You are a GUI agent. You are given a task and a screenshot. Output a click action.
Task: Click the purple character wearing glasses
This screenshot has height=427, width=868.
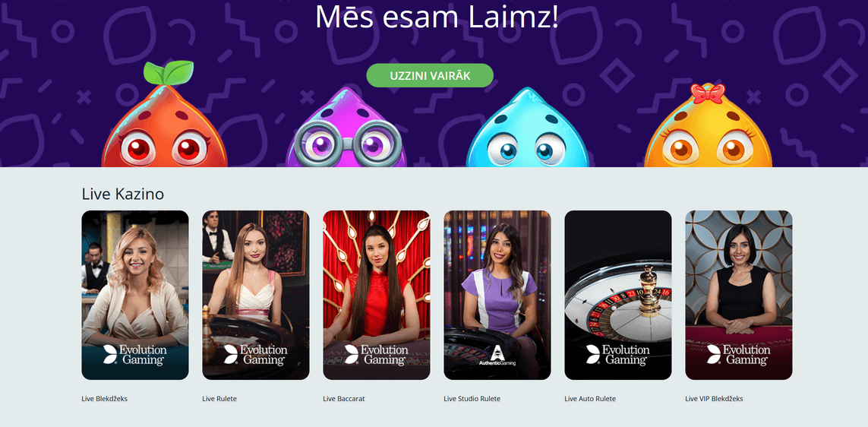pos(346,128)
